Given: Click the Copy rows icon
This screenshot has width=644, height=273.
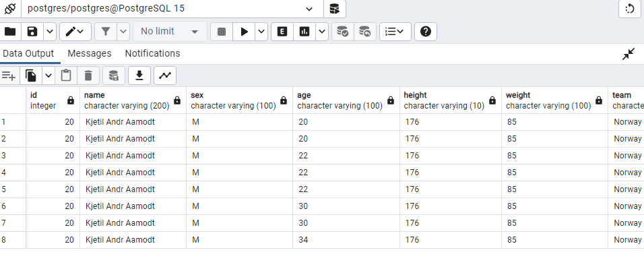Looking at the screenshot, I should (x=30, y=75).
